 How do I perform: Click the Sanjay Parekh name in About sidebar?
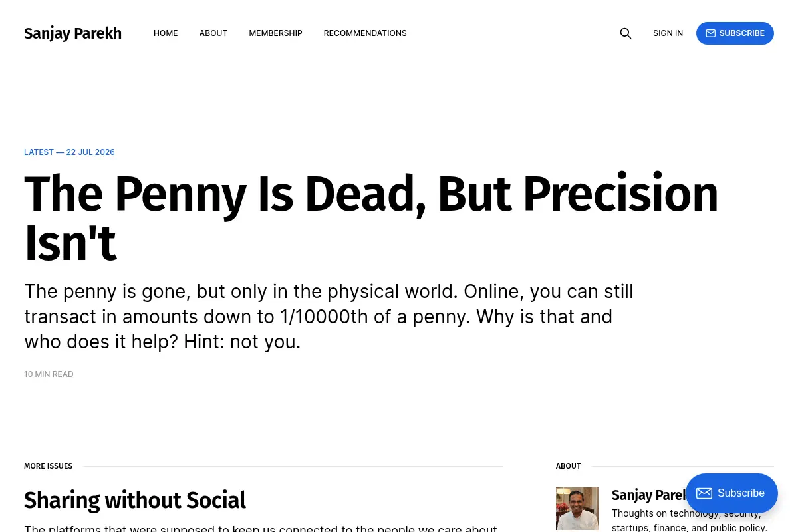(x=649, y=495)
